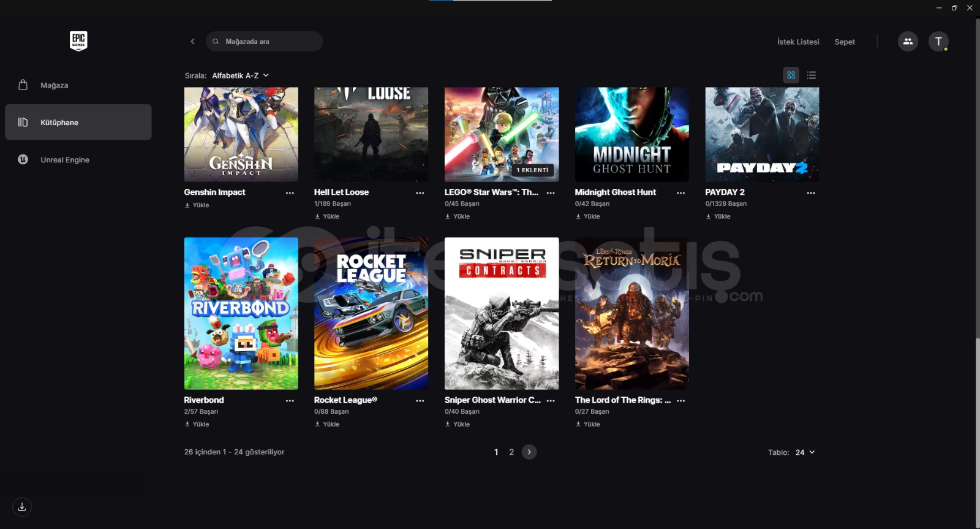Install Hell Let Loose via Yükle
Image resolution: width=980 pixels, height=529 pixels.
click(327, 216)
